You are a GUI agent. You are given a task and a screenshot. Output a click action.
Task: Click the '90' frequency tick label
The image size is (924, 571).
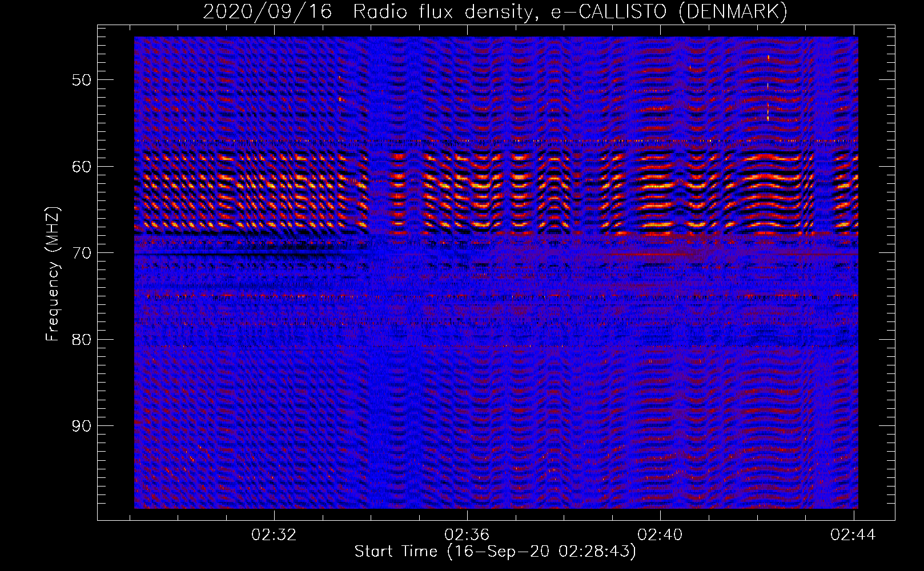click(x=82, y=426)
